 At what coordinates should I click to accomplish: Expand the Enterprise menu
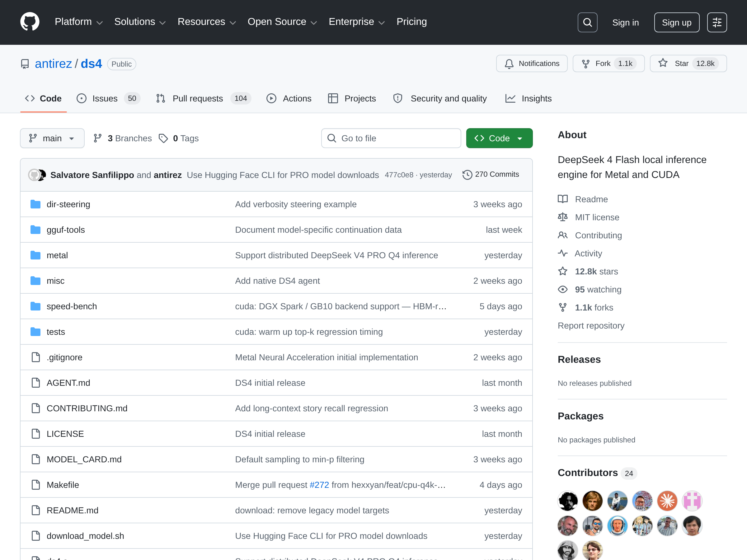pyautogui.click(x=357, y=22)
